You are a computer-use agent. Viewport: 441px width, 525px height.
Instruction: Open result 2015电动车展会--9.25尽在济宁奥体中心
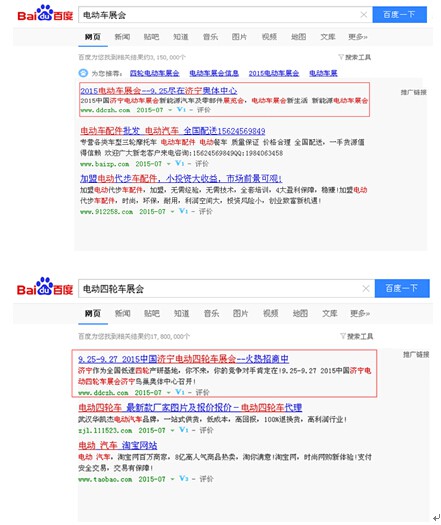point(159,90)
